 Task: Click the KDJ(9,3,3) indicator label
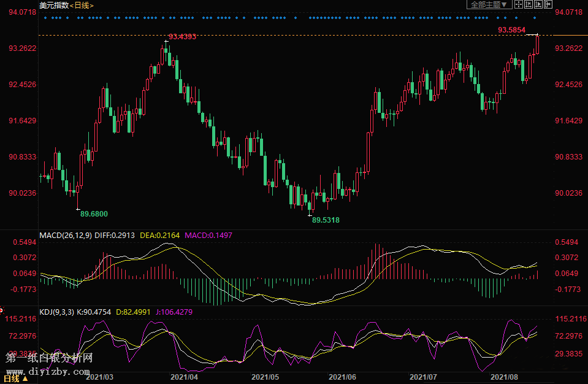[x=56, y=312]
